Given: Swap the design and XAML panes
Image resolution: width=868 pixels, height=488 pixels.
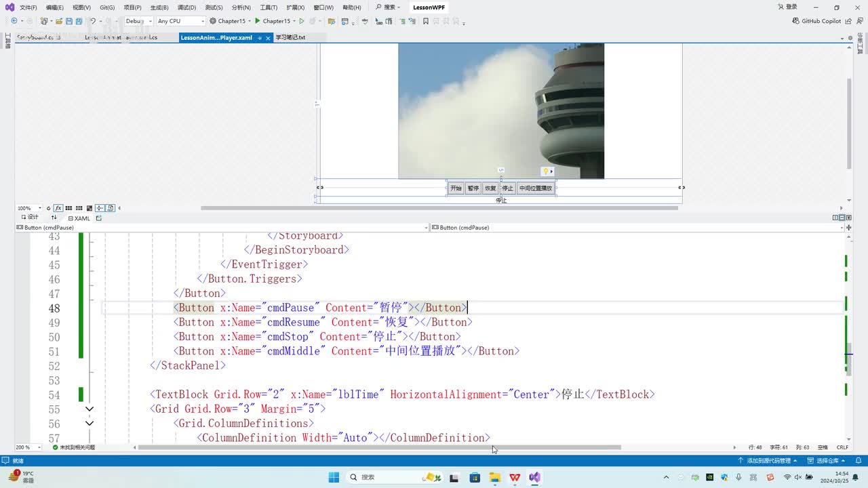Looking at the screenshot, I should tap(54, 218).
